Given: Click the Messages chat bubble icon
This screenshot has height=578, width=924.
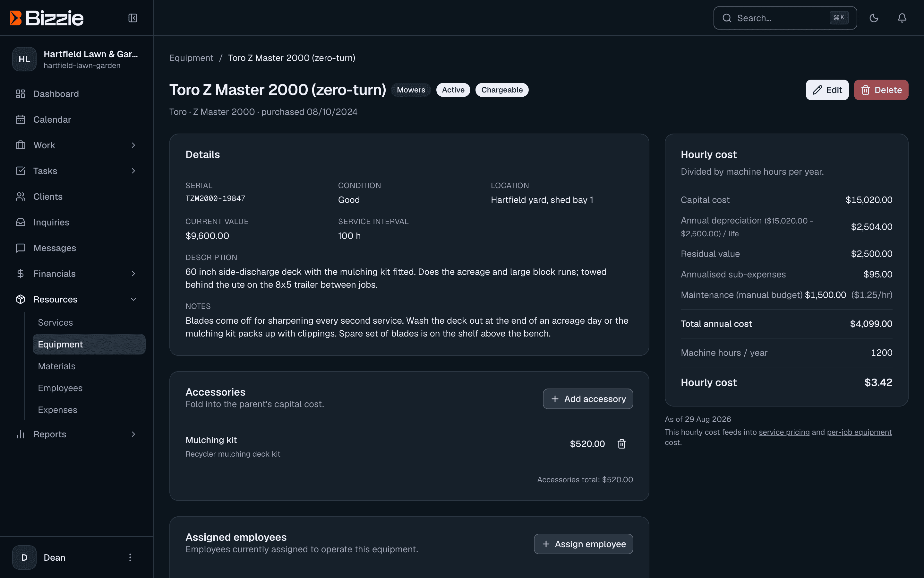Looking at the screenshot, I should pos(21,248).
